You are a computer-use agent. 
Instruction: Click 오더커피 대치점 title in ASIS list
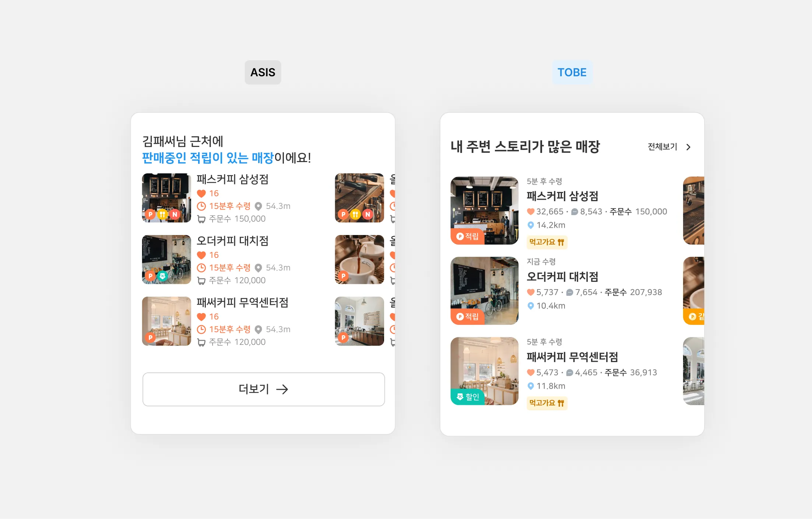click(x=232, y=241)
